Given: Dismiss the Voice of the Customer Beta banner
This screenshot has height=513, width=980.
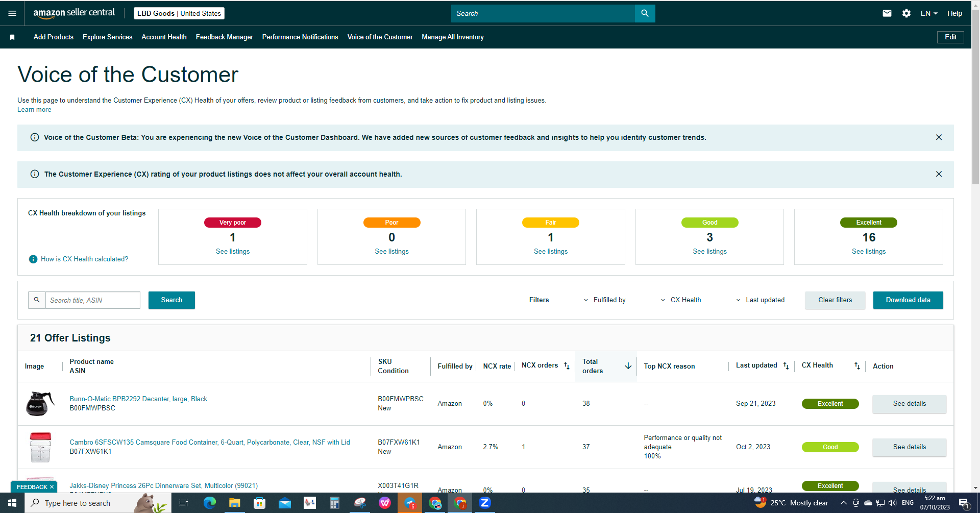Looking at the screenshot, I should click(x=939, y=137).
